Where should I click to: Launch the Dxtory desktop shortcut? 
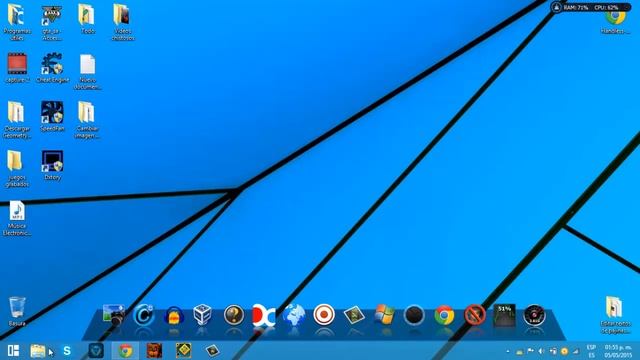(52, 165)
